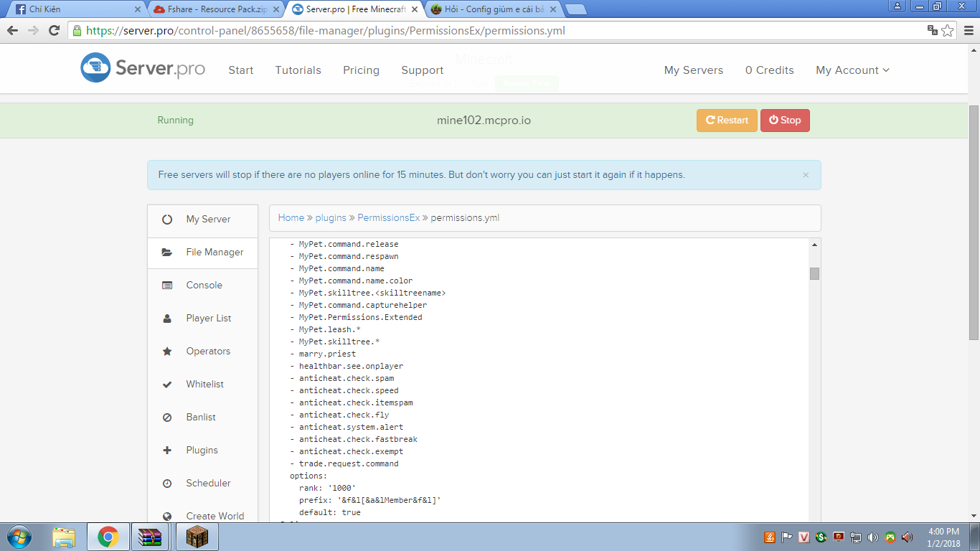Click the prefix Member line
This screenshot has width=980, height=551.
tap(370, 500)
